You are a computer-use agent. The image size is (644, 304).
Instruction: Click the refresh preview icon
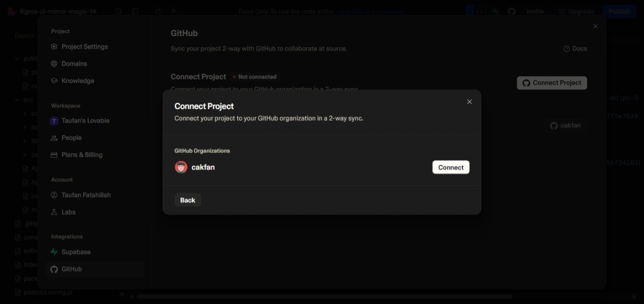(158, 11)
